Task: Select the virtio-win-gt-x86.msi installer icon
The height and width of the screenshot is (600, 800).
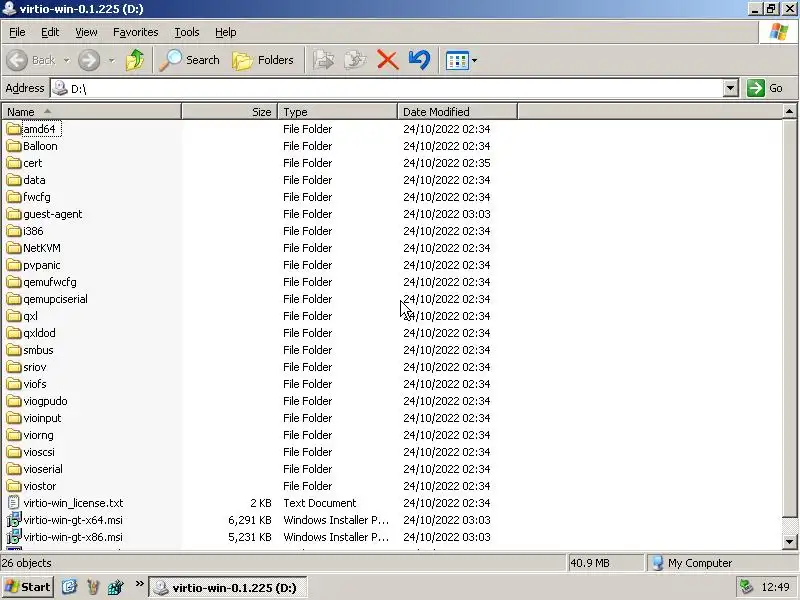Action: point(14,537)
